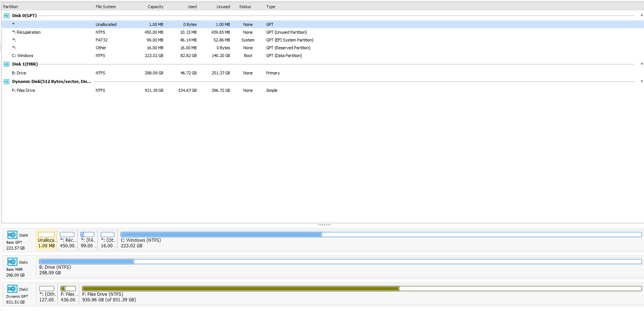Select the Disk2 Dynamic GPT drive icon in disk map
644x311 pixels.
point(12,289)
